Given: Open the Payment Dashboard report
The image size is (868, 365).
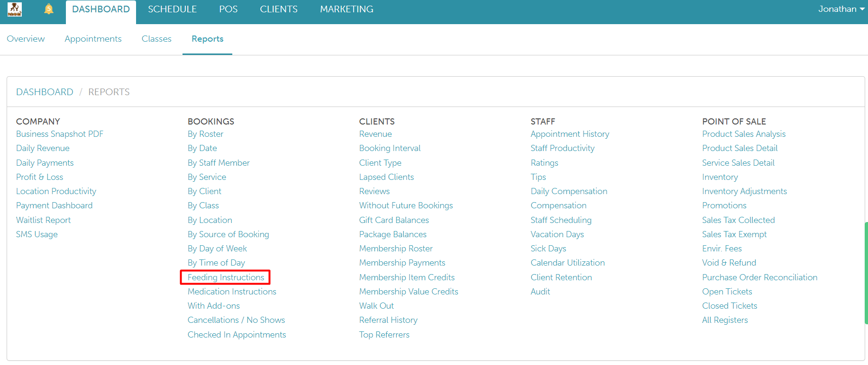Looking at the screenshot, I should point(54,205).
